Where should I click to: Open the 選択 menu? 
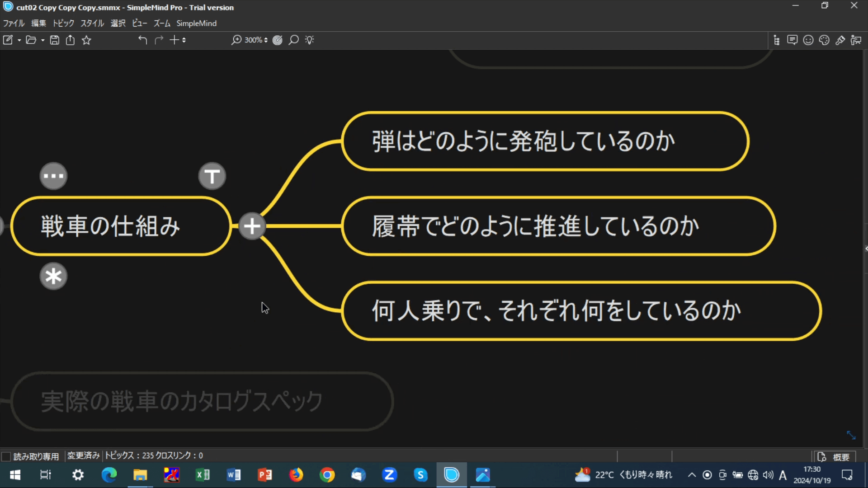pos(118,23)
